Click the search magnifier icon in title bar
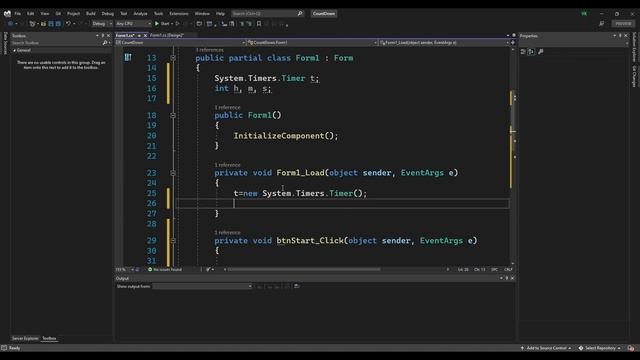This screenshot has height=360, width=640. pos(300,13)
